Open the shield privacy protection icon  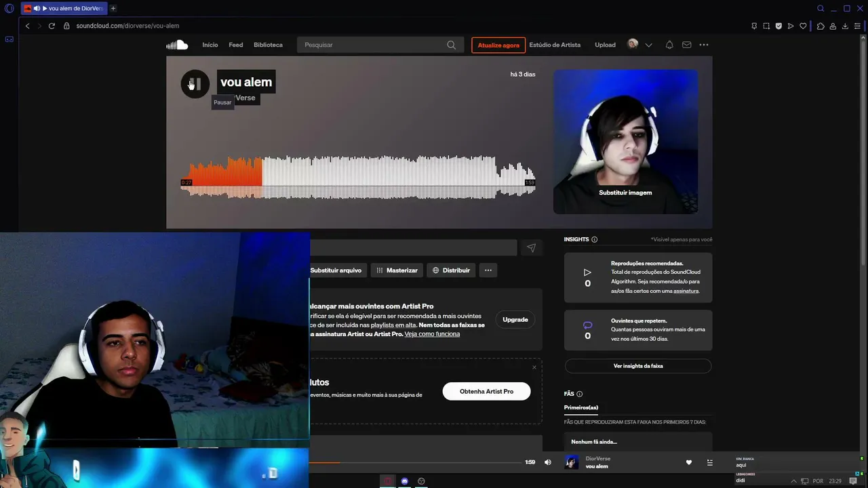pos(778,26)
